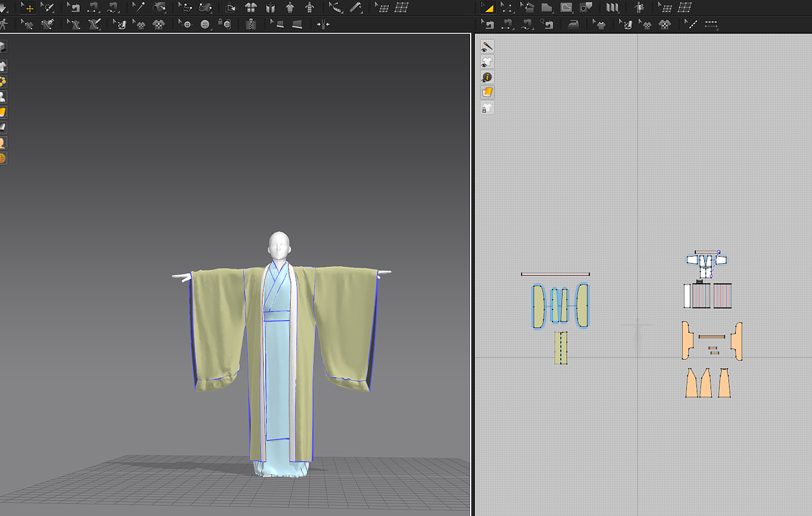Select the green dashed rectangle pattern piece
The image size is (812, 516).
coord(561,347)
